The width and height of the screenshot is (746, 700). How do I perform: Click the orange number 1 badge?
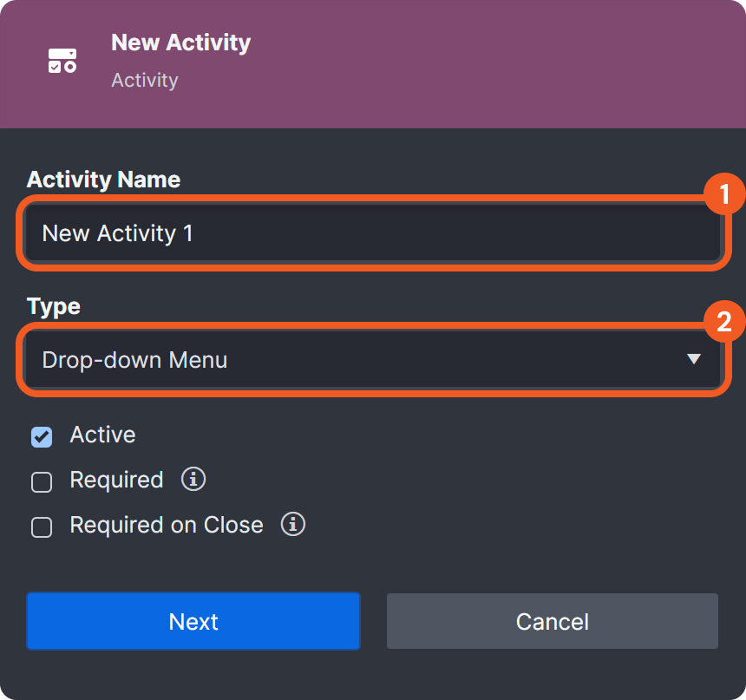[x=723, y=195]
